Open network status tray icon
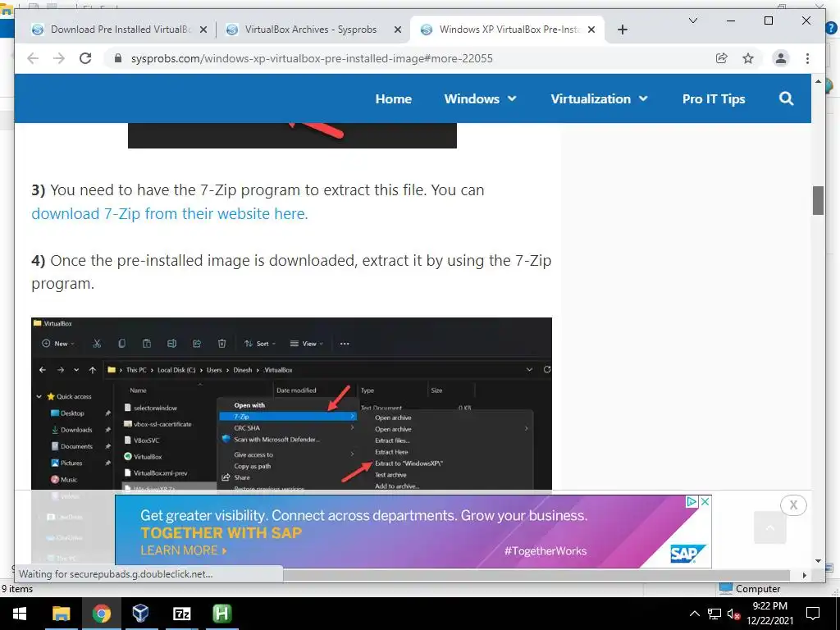The height and width of the screenshot is (630, 840). (714, 614)
